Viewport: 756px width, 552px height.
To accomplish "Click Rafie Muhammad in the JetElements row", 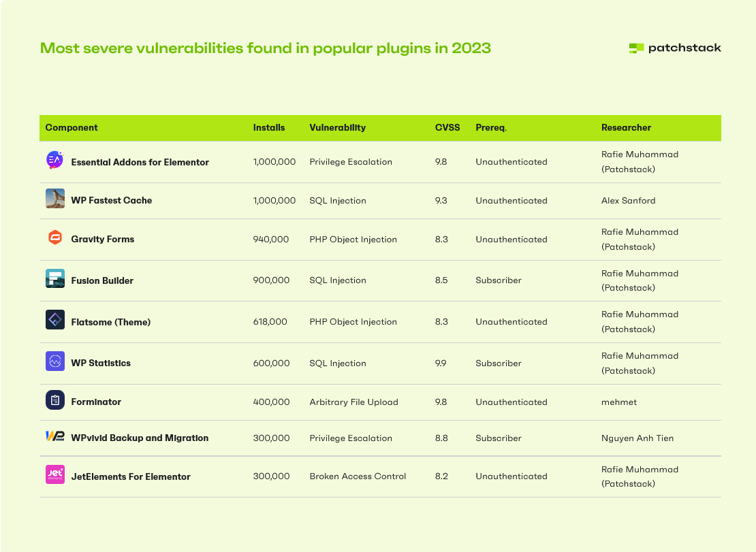I will point(640,469).
